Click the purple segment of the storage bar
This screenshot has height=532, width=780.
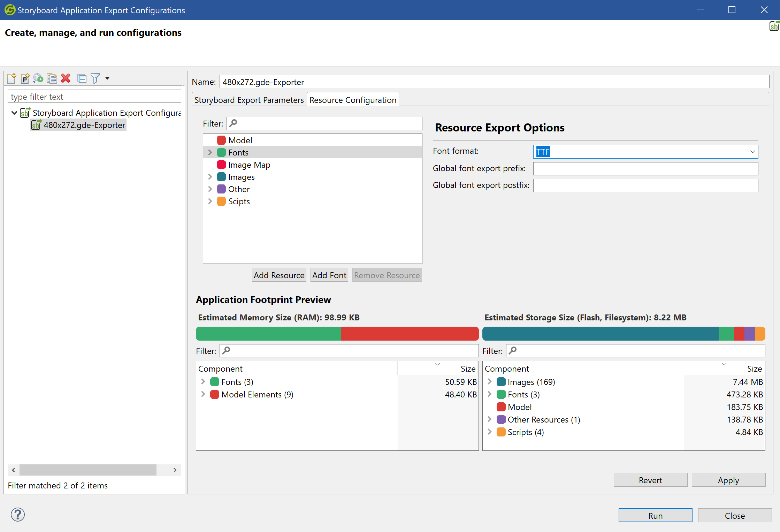pyautogui.click(x=750, y=334)
